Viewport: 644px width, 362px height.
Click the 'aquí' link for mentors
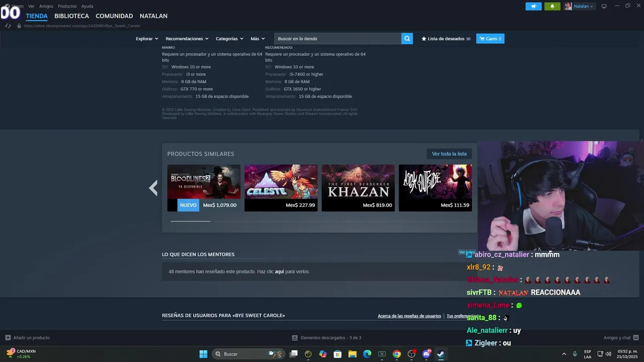[x=279, y=271]
